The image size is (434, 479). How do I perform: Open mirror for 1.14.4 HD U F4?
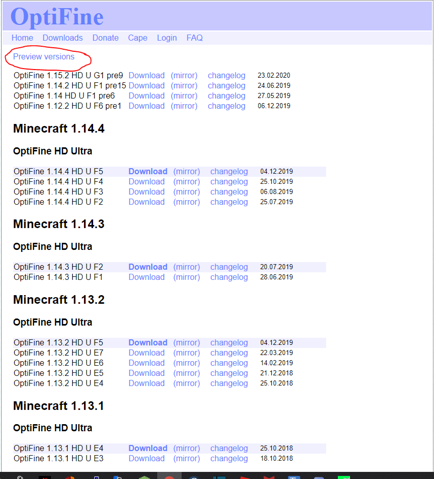point(187,182)
